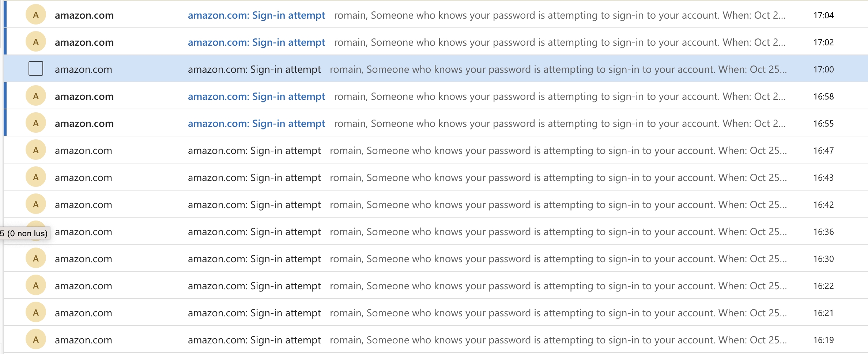Screen dimensions: 868x354
Task: Click the amazon.com sender name in the 16:55 row
Action: pos(84,124)
